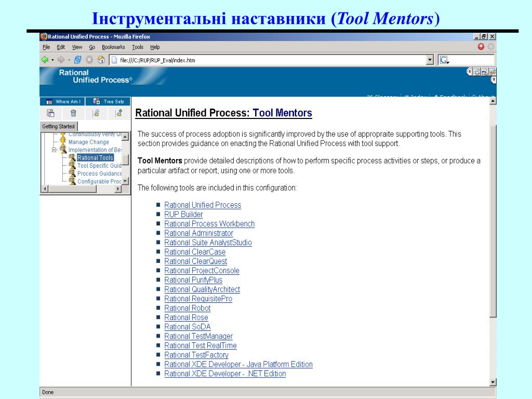The width and height of the screenshot is (532, 399).
Task: Click the trash can delete icon
Action: tap(73, 113)
